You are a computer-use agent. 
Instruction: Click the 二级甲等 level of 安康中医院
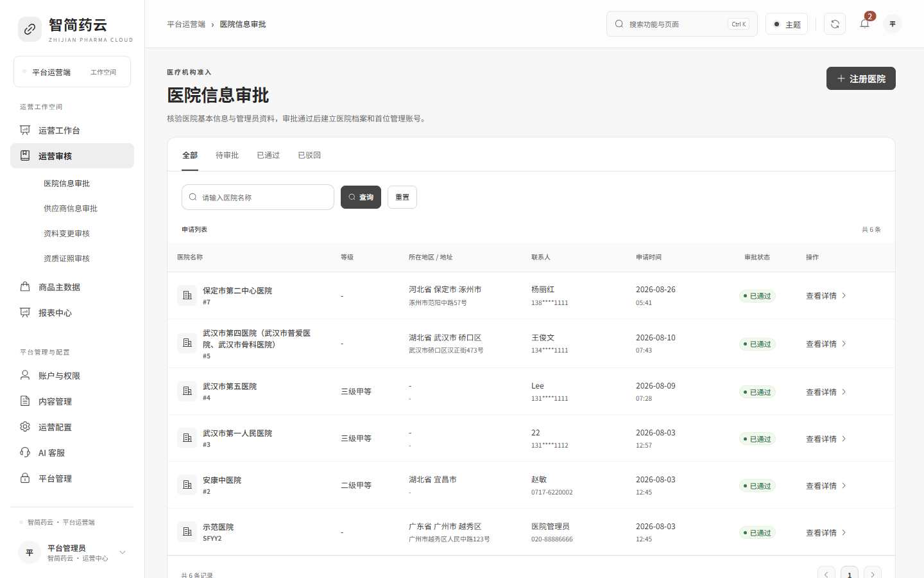[x=356, y=486]
